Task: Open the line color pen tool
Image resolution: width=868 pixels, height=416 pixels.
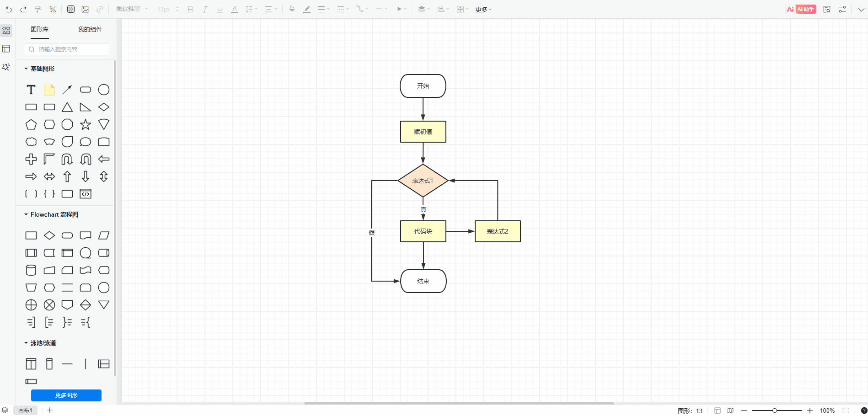Action: pyautogui.click(x=307, y=9)
